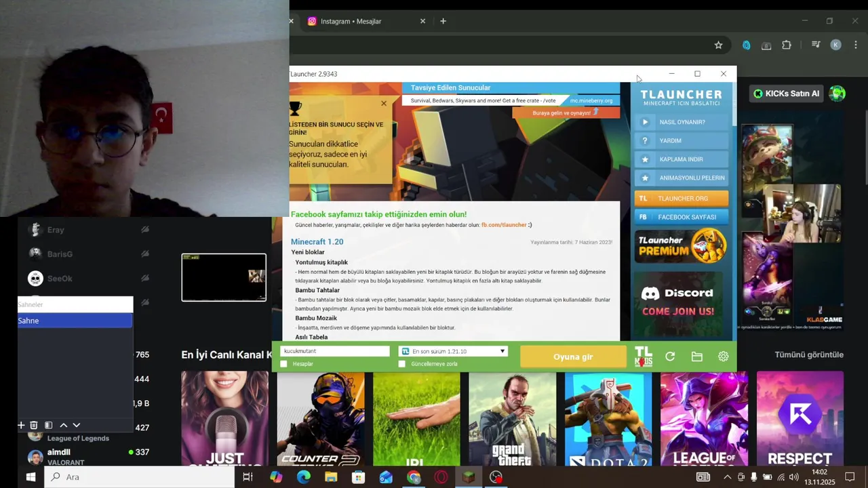Open fb.com/tlauncher link
Viewport: 868px width, 488px height.
[x=504, y=225]
